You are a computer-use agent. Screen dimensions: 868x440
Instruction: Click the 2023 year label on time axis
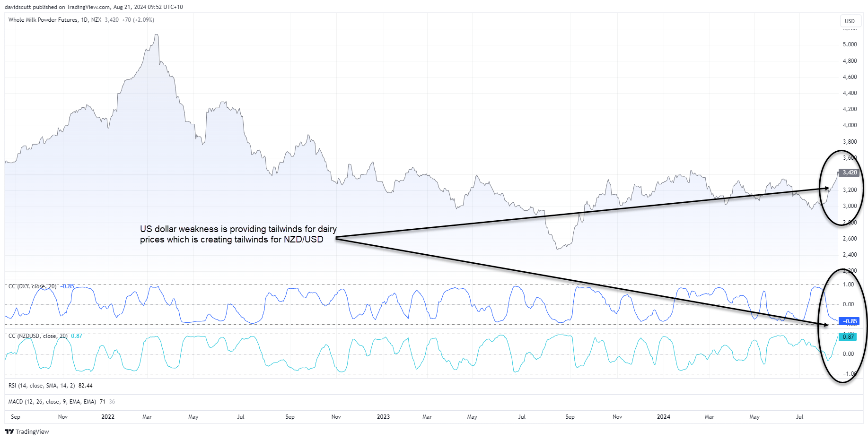click(x=383, y=417)
